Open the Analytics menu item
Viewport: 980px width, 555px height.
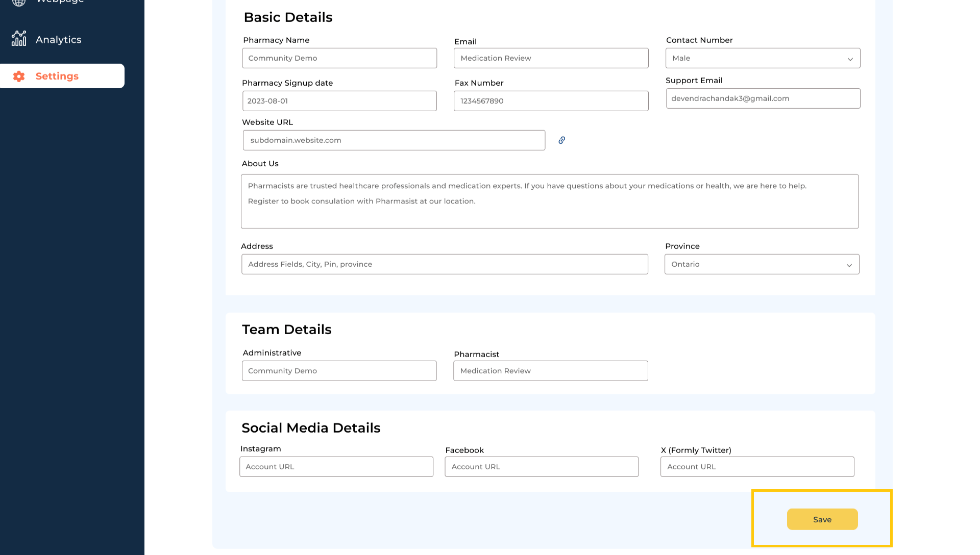(58, 40)
